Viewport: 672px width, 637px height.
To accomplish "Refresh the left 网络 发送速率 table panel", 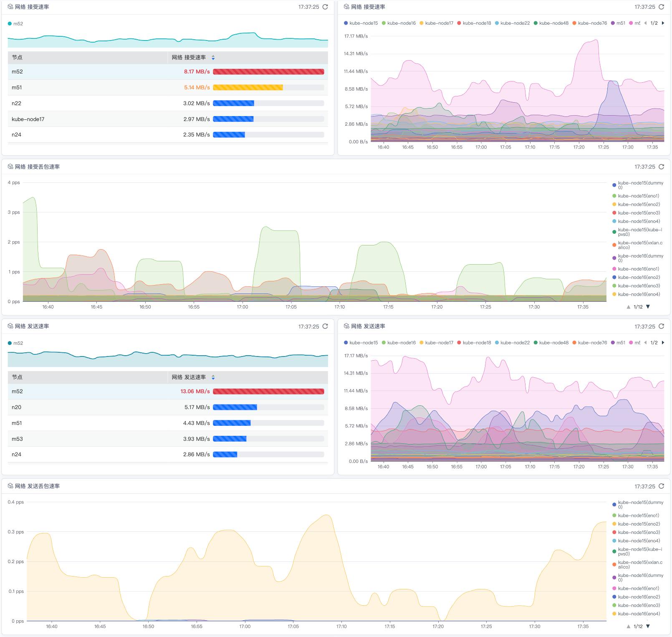I will tap(325, 326).
